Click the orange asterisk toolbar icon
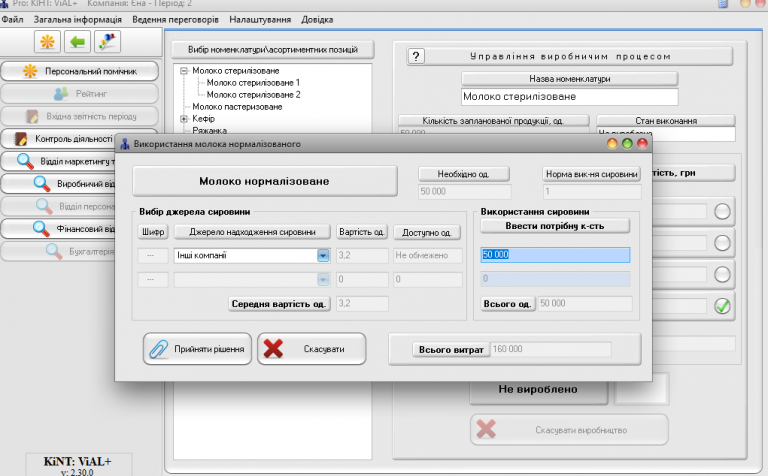This screenshot has height=476, width=768. pyautogui.click(x=48, y=42)
